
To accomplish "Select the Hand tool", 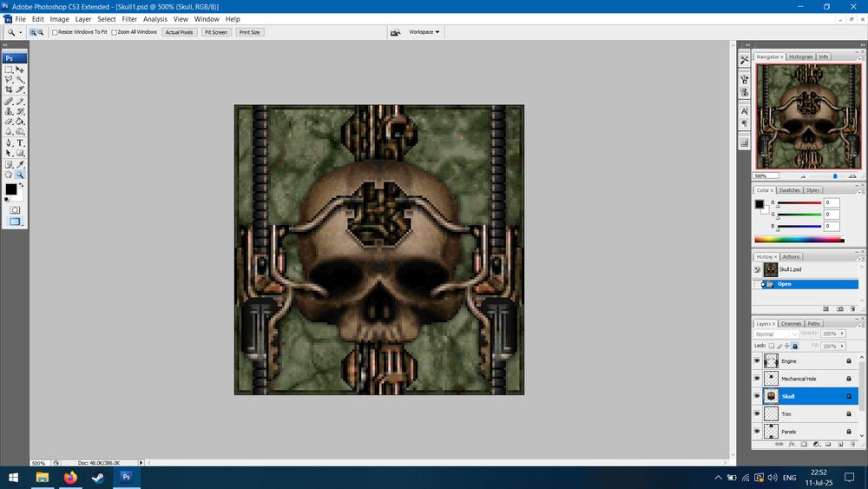I will tap(9, 175).
